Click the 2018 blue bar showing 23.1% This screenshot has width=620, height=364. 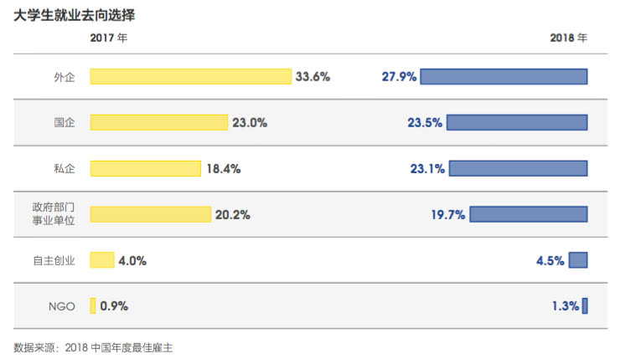[x=519, y=168]
